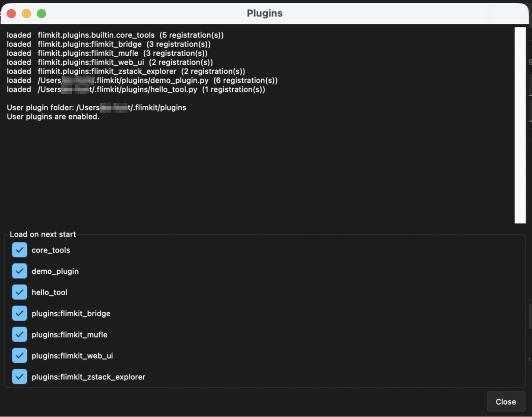
Task: Disable hello_tool on next start
Action: click(x=19, y=292)
